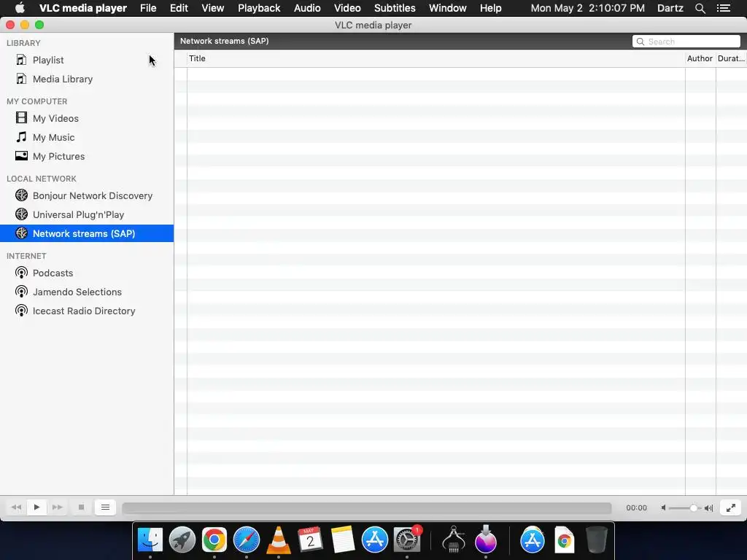Sort by the Duration column header

point(731,58)
